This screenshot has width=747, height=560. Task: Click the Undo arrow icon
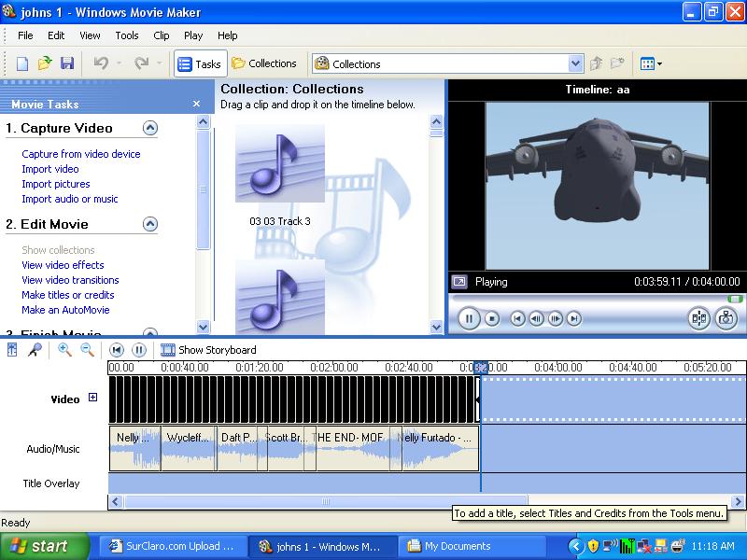point(101,63)
